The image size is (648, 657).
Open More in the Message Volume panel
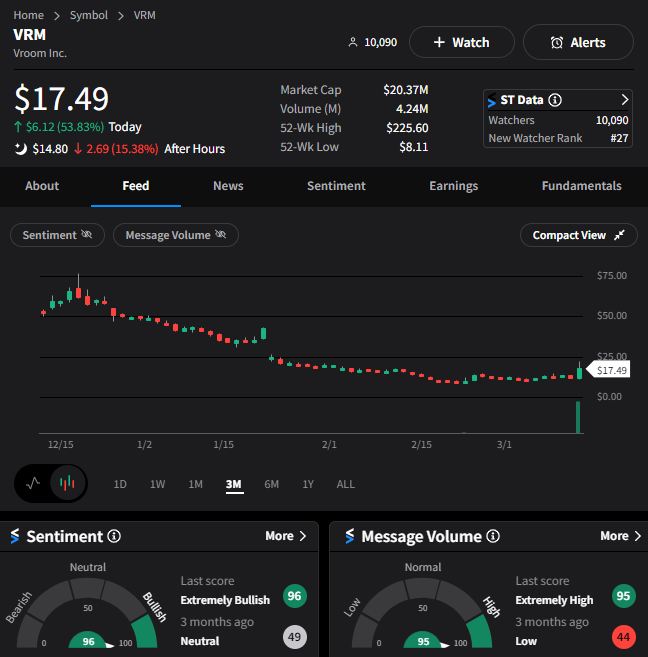click(x=620, y=536)
